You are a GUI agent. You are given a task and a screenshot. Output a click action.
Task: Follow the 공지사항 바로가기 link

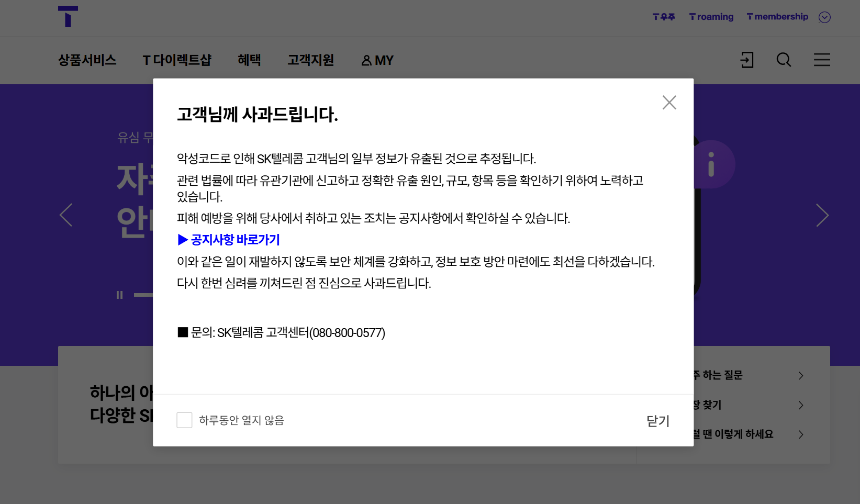(x=229, y=240)
